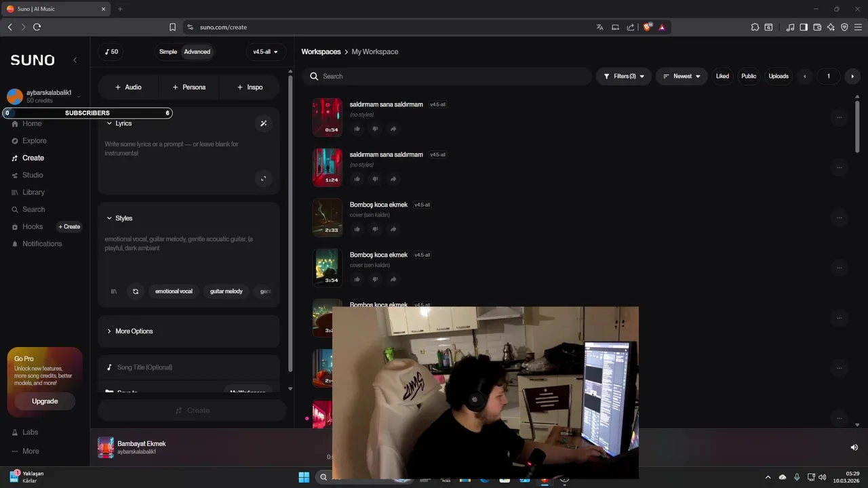Open saved styles library icon in Styles
Screen dimensions: 868x488
(x=113, y=291)
